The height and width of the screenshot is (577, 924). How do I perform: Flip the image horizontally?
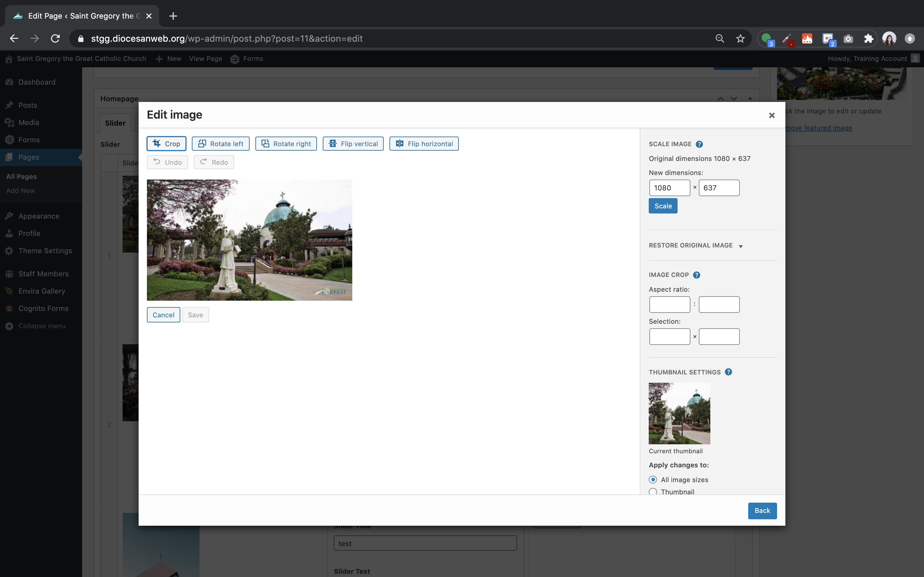(424, 144)
